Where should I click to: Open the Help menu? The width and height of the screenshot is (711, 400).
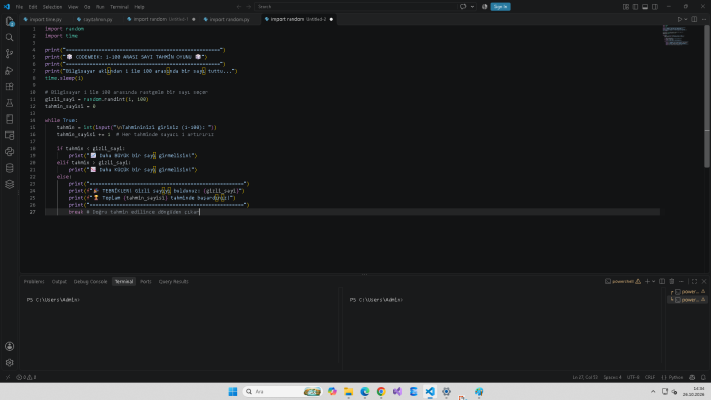(139, 7)
